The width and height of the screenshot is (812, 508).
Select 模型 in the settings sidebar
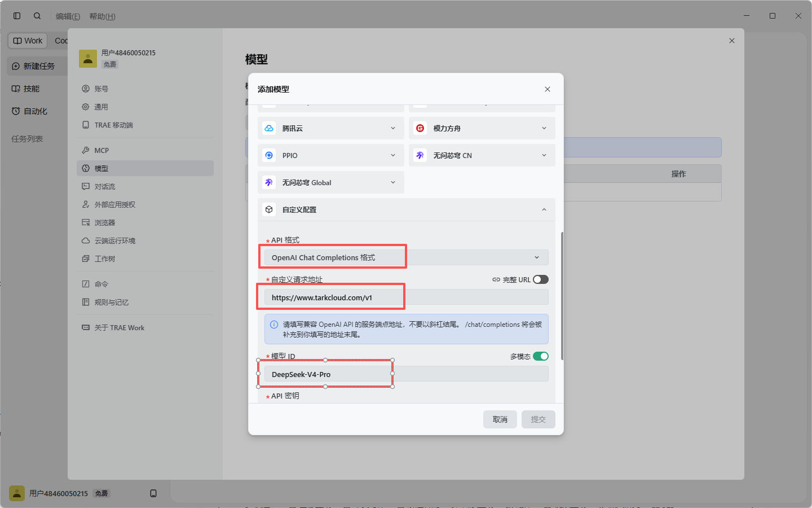(145, 168)
